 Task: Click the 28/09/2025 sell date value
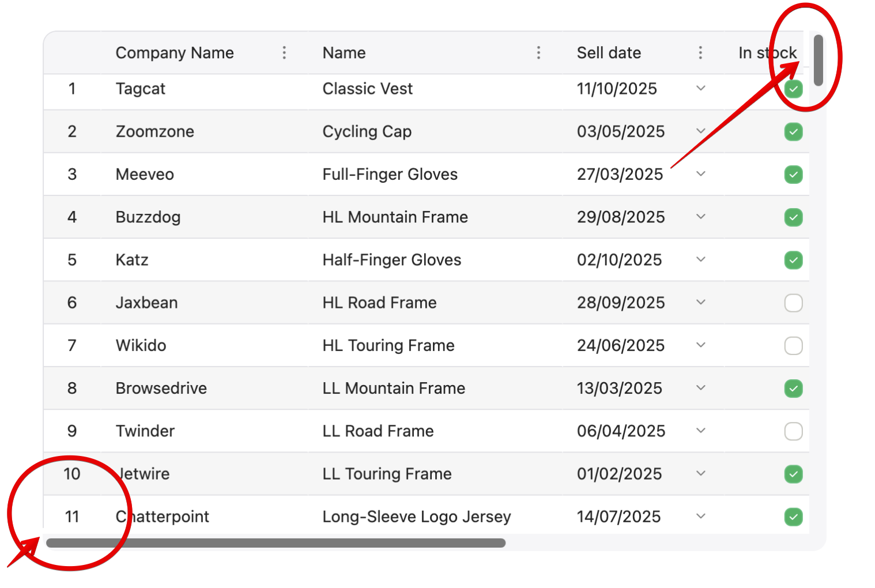click(x=621, y=303)
